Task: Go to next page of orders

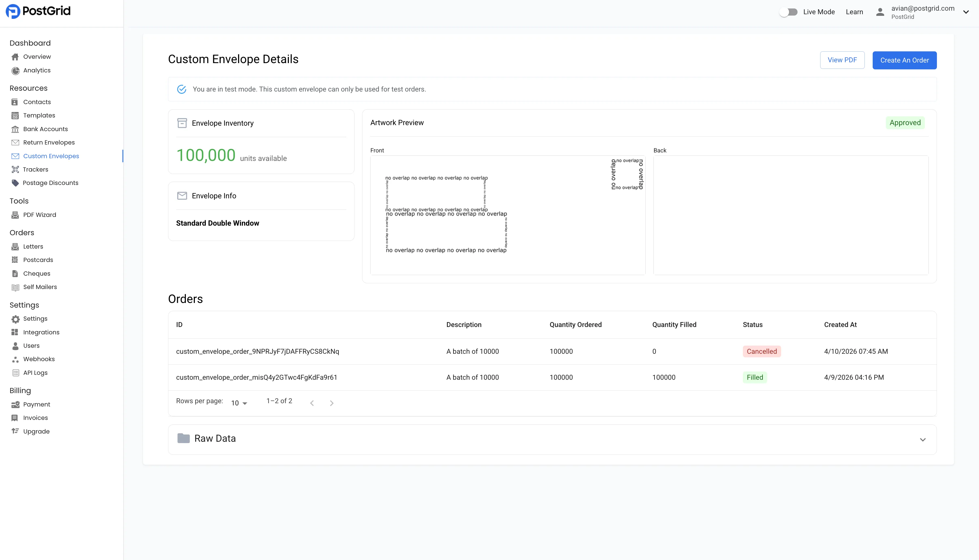Action: [x=332, y=403]
